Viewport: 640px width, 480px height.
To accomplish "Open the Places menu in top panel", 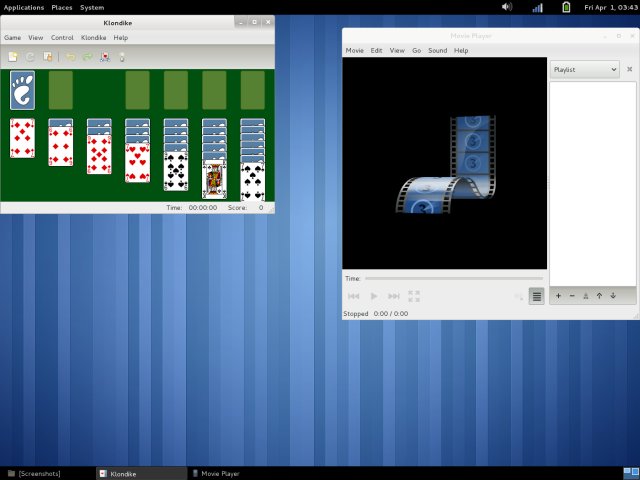I will 61,7.
